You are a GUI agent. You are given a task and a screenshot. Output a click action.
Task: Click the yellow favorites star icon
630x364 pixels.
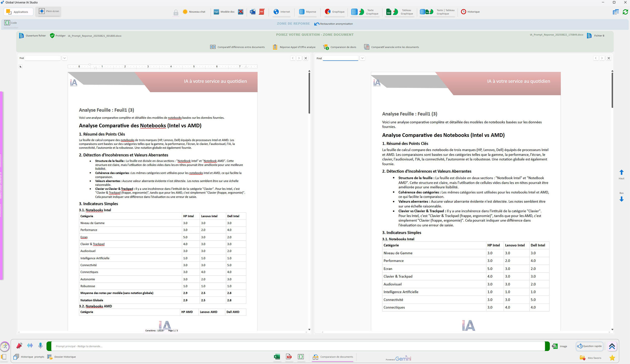coord(612,358)
